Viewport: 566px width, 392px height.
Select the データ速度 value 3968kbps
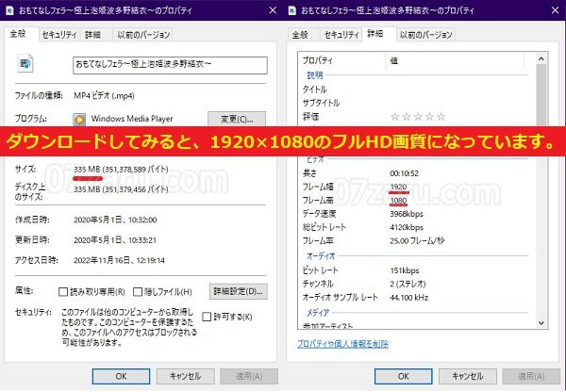[x=407, y=214]
